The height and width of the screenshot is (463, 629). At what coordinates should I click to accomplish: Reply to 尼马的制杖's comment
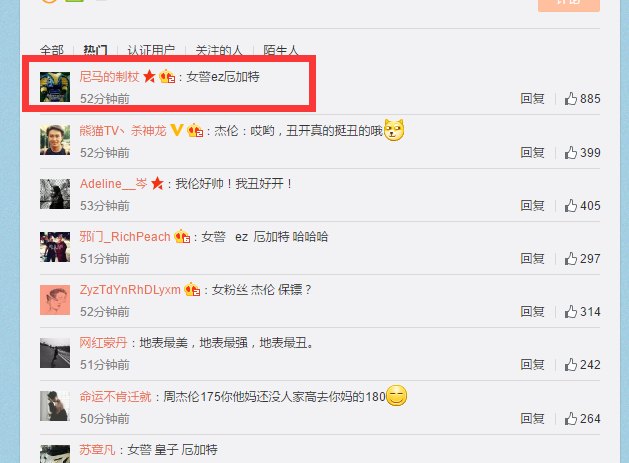point(532,98)
